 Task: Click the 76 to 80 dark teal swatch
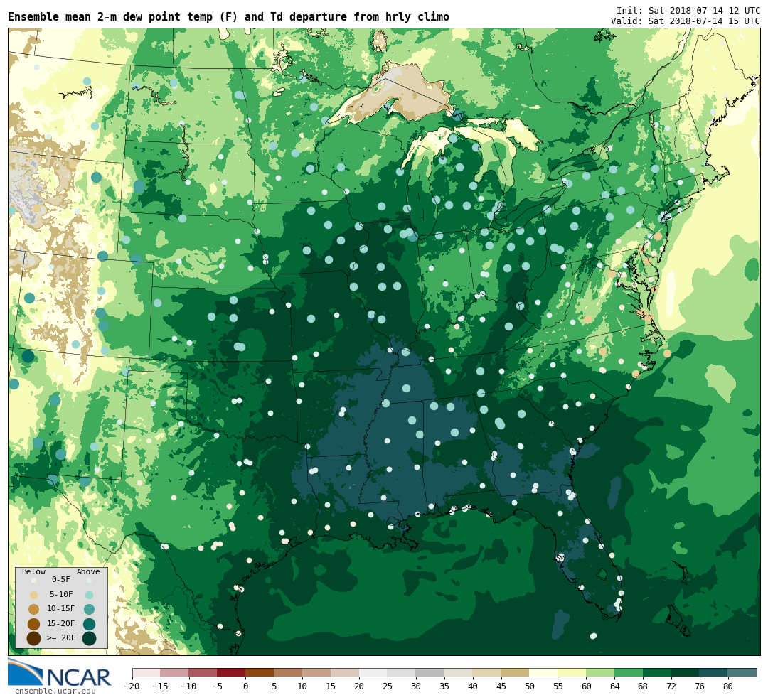point(715,673)
